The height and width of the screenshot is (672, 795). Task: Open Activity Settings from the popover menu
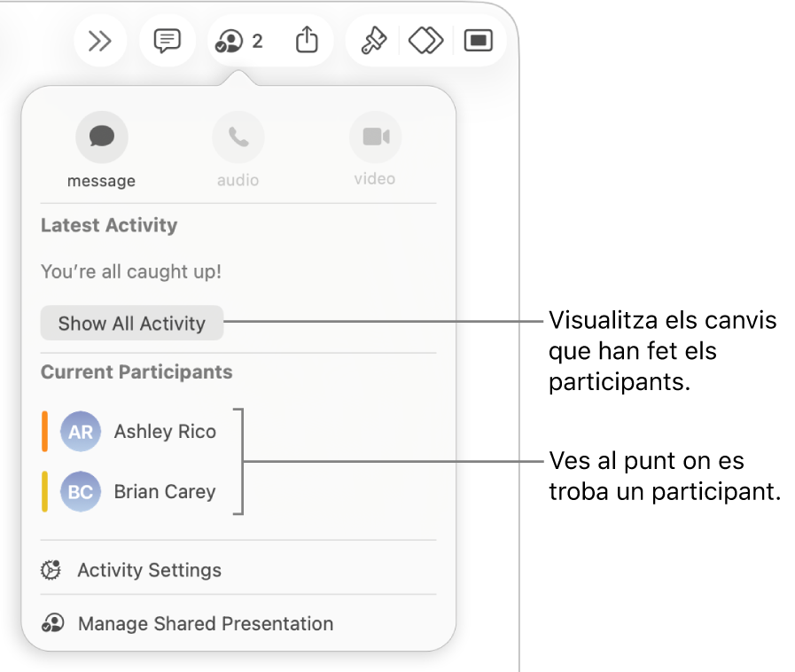(149, 570)
